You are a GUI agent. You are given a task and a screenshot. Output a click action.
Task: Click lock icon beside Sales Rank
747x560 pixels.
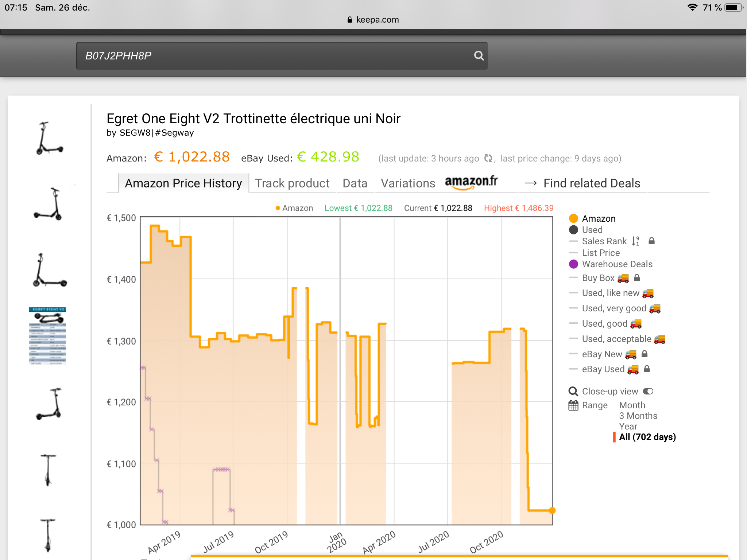651,241
